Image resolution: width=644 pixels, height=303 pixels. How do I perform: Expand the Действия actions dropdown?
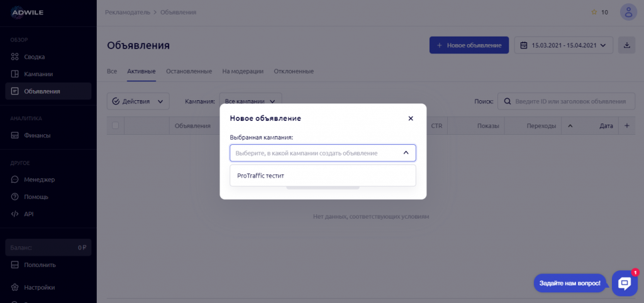138,101
